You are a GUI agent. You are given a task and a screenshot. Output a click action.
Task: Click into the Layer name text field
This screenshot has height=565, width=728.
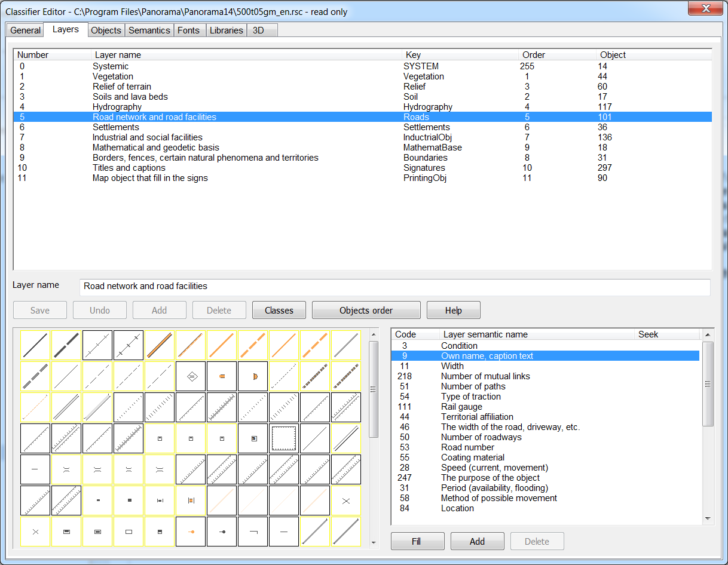click(x=394, y=287)
